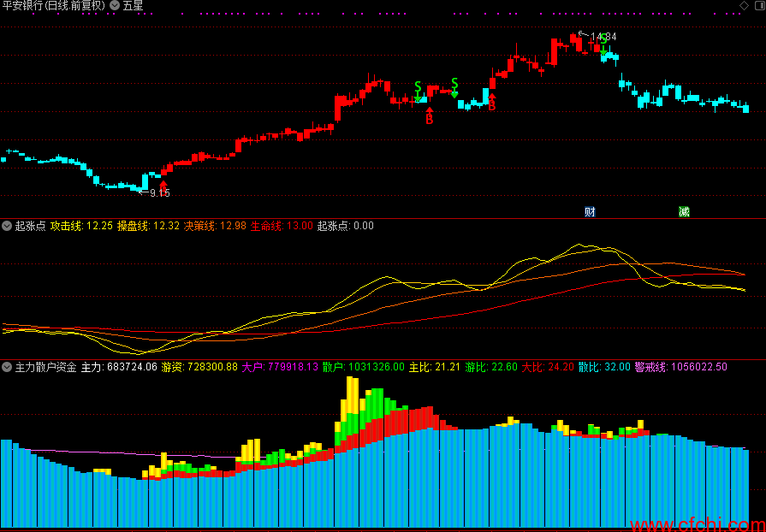Select the 散比: 32.00 value
This screenshot has width=766, height=532.
click(604, 367)
